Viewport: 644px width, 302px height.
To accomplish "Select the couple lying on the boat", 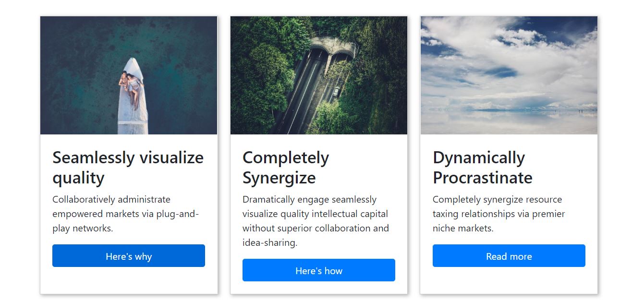I will (x=131, y=88).
